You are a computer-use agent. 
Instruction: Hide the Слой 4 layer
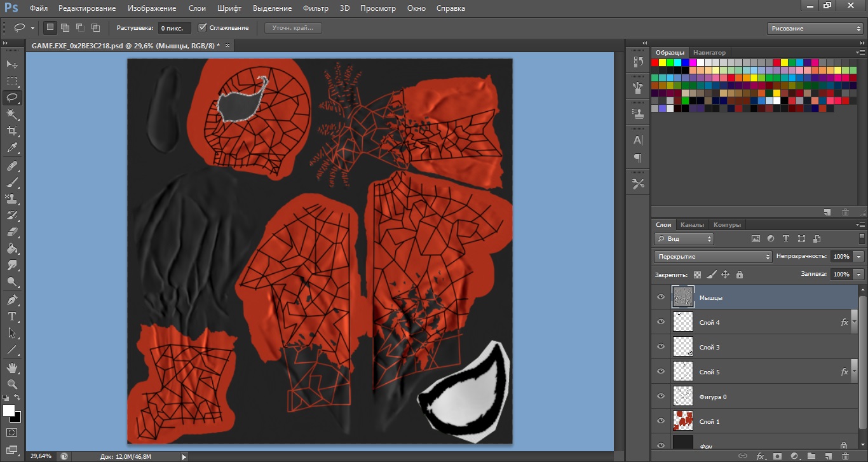pos(661,322)
